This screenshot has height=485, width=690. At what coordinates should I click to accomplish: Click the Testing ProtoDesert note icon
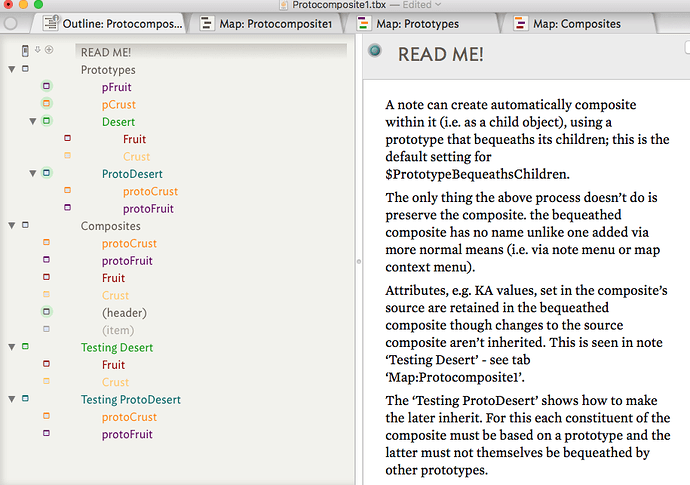tap(26, 398)
